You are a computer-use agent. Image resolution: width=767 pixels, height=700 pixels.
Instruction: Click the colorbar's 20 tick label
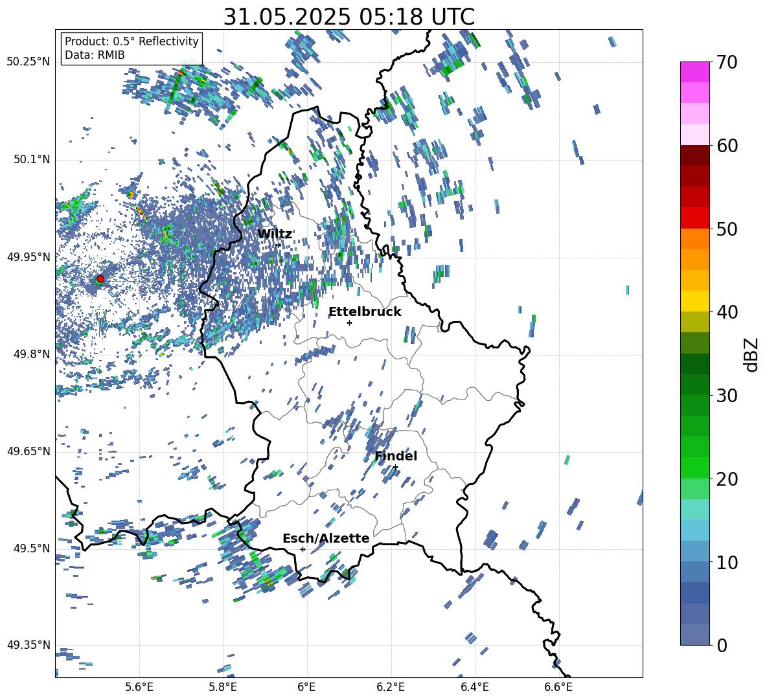[727, 480]
